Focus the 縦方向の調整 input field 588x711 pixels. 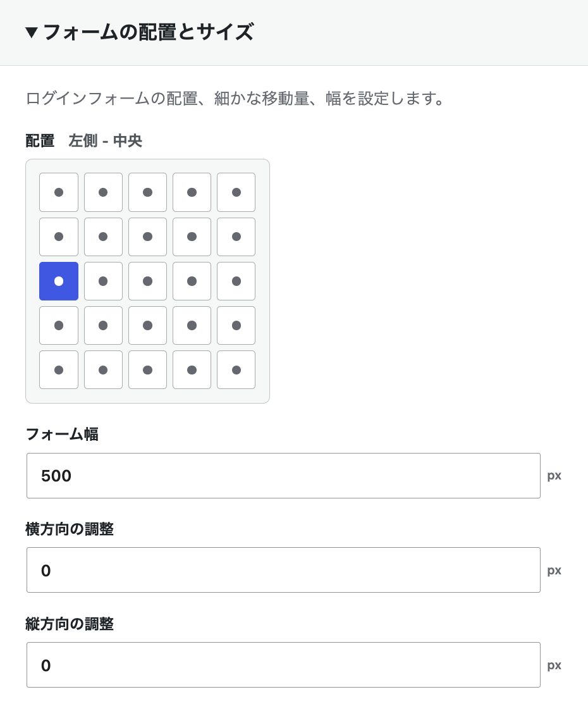pos(283,665)
